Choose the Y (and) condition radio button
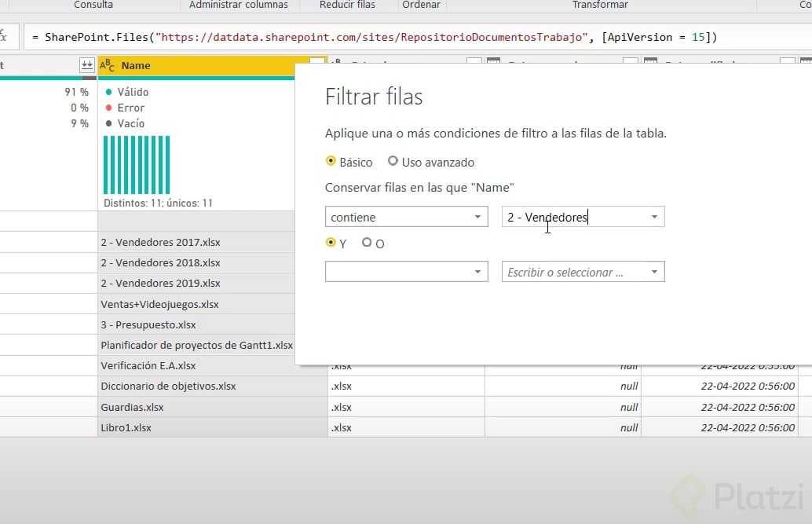 (331, 242)
